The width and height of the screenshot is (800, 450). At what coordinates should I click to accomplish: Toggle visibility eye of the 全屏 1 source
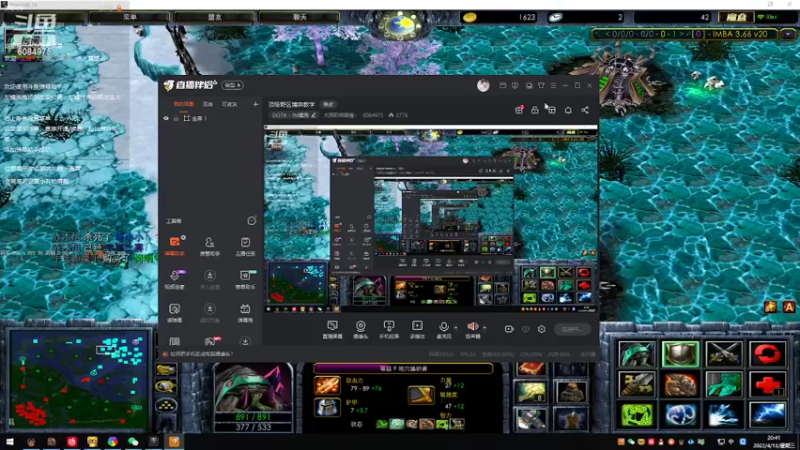[x=166, y=118]
